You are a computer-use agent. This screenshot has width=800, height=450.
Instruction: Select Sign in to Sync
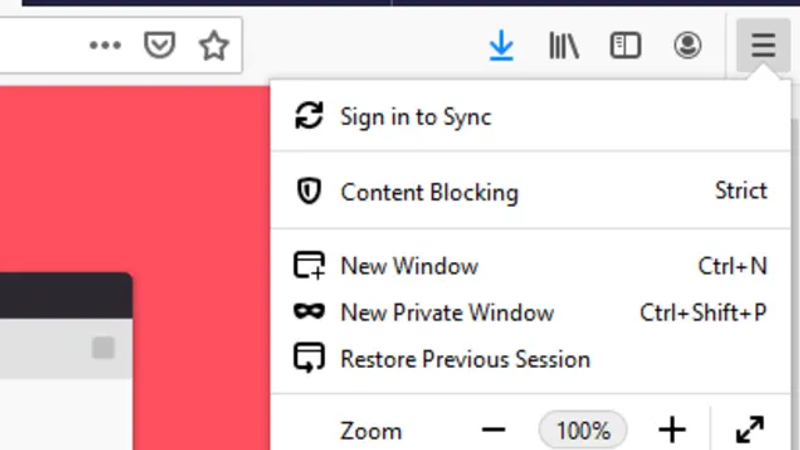point(416,116)
